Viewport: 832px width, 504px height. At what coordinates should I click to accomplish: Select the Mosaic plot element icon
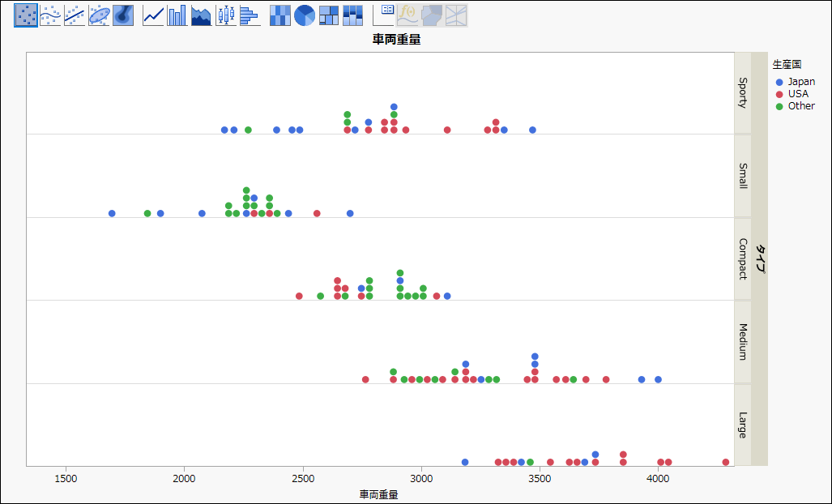(x=353, y=15)
